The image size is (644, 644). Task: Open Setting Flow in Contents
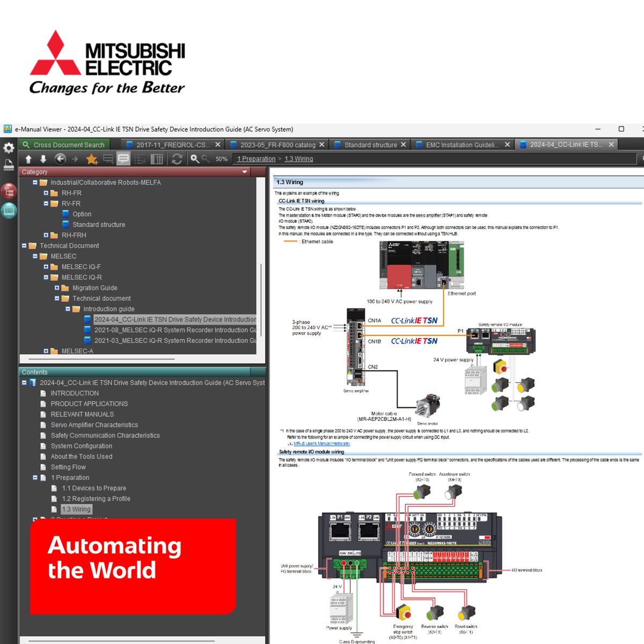coord(68,467)
